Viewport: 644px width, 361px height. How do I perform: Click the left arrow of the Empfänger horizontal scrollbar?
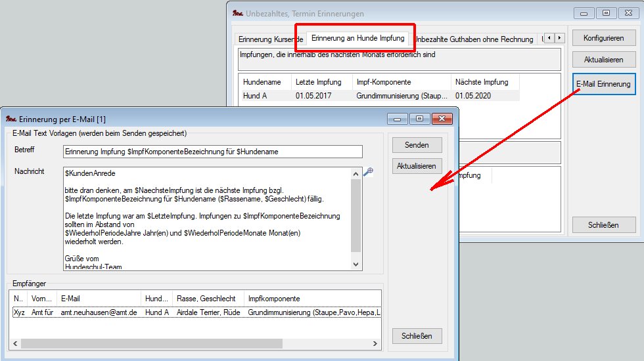tap(15, 343)
